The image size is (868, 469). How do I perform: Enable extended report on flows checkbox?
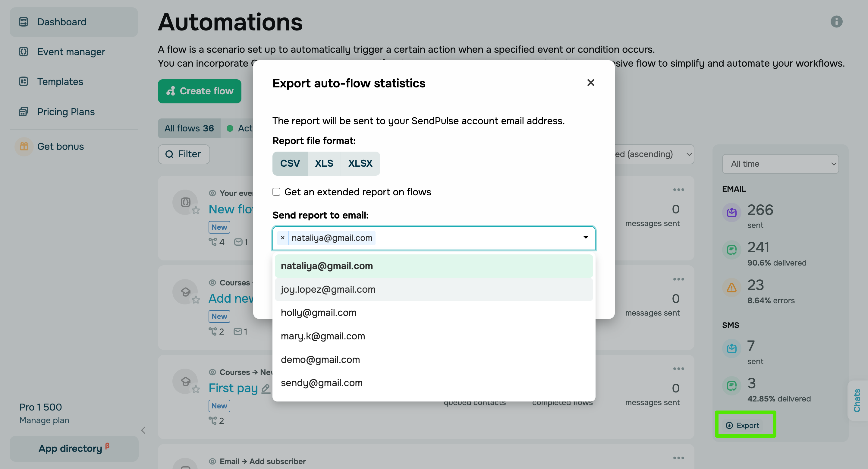[276, 192]
